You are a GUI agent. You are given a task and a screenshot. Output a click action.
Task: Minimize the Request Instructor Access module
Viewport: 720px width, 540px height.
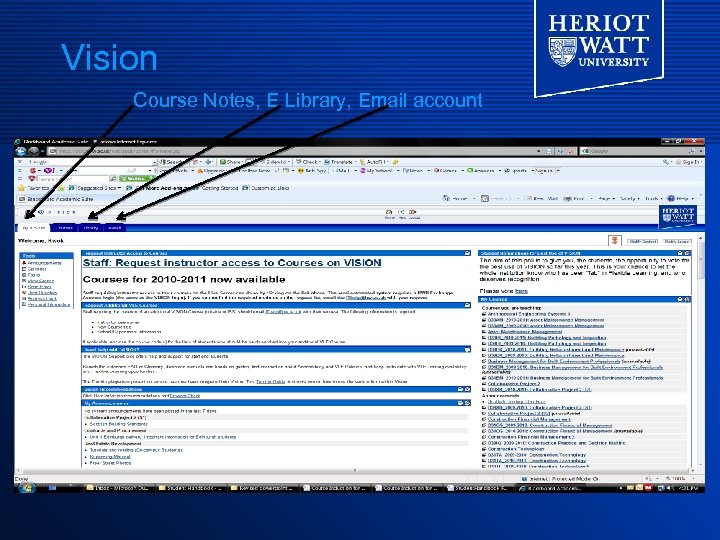click(467, 253)
